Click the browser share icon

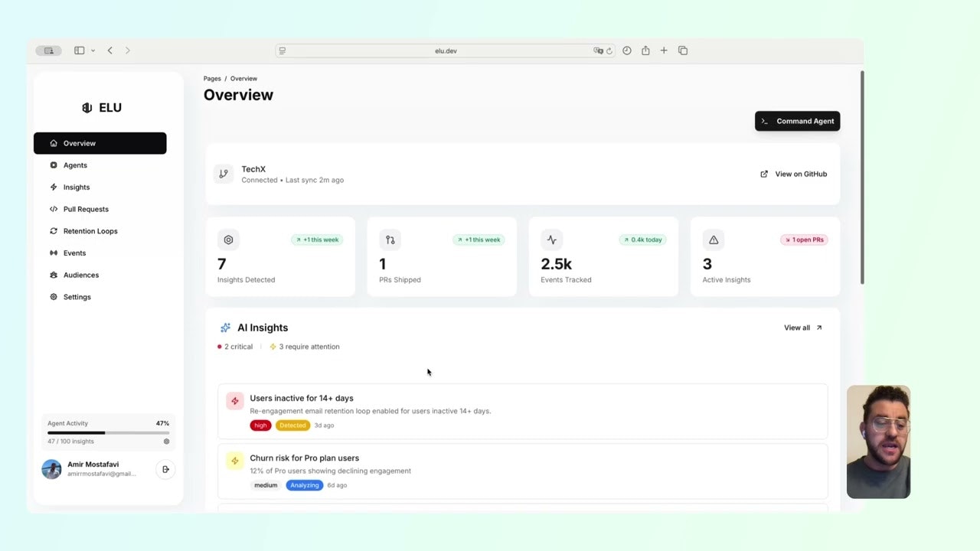pos(645,51)
